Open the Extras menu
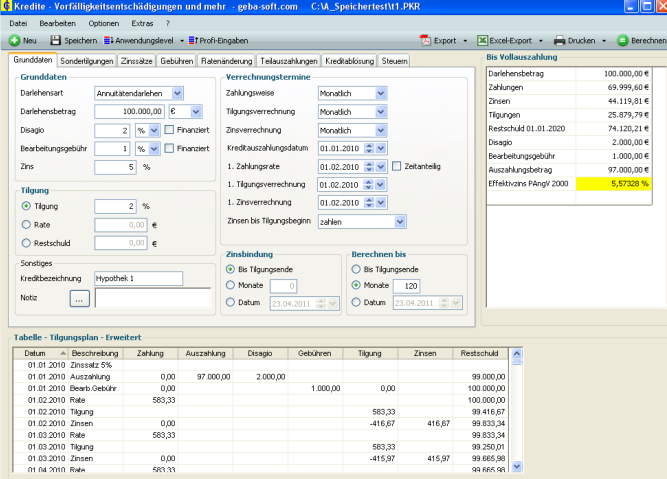Viewport: 667px width, 479px height. 142,22
